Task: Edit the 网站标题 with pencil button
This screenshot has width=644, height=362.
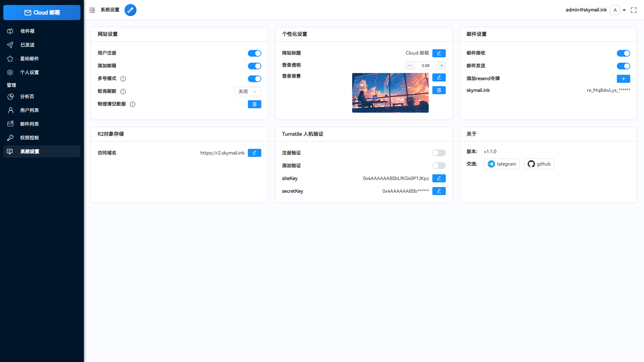Action: (x=439, y=53)
